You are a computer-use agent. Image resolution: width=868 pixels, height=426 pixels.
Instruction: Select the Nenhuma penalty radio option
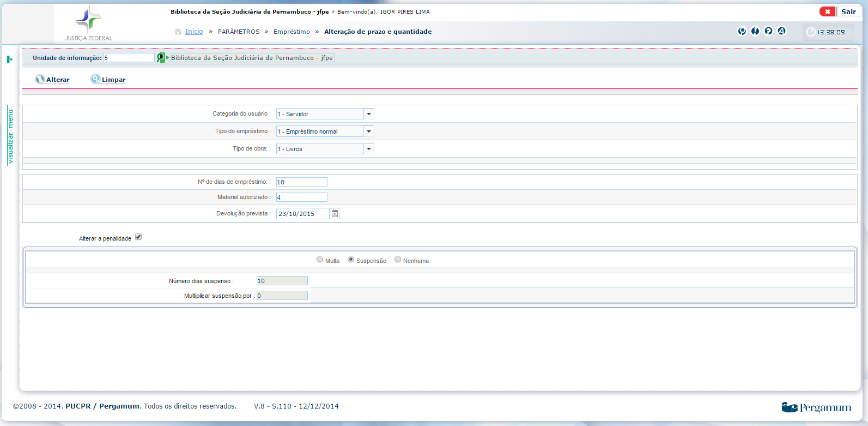coord(398,260)
